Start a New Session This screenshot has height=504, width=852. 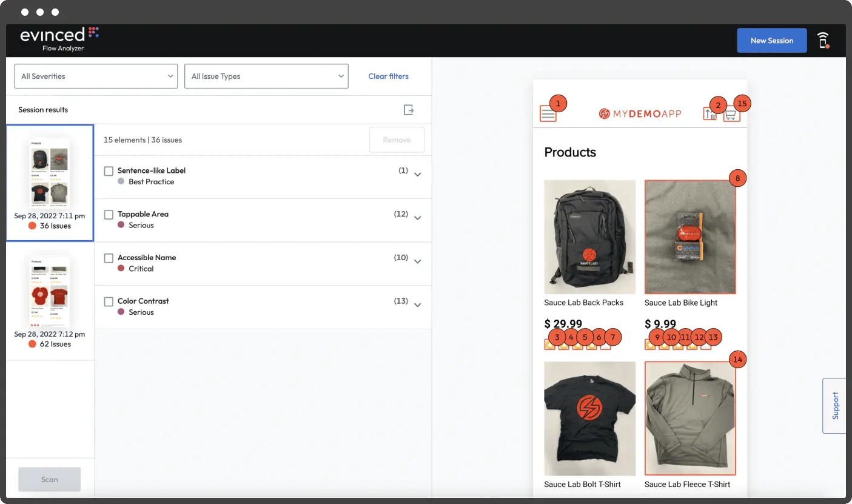pyautogui.click(x=771, y=41)
